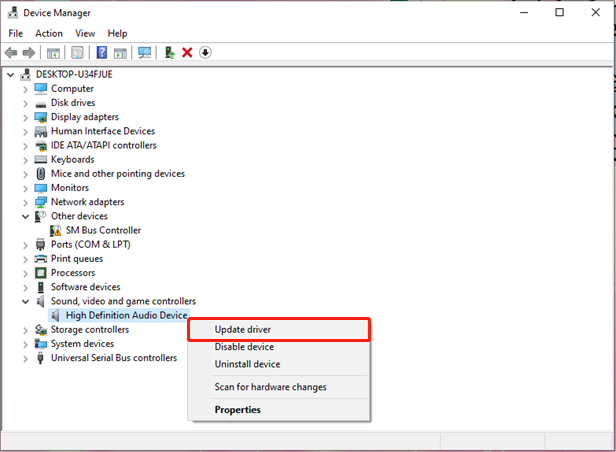Expand the System devices category
This screenshot has height=452, width=616.
pyautogui.click(x=26, y=344)
